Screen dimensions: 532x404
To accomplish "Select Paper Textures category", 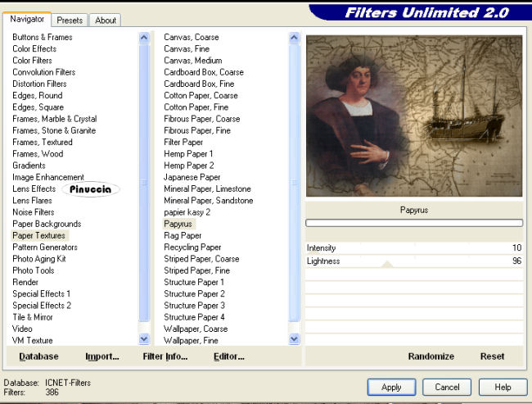I will point(38,235).
